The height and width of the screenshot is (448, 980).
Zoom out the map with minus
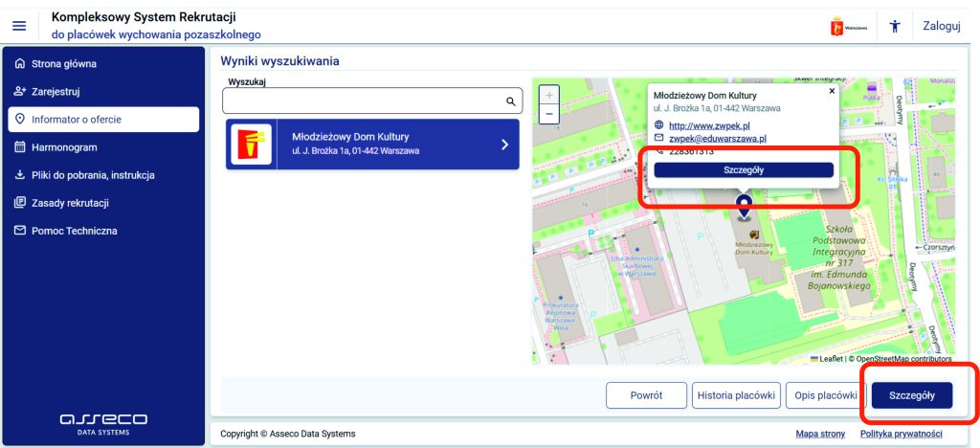(548, 114)
